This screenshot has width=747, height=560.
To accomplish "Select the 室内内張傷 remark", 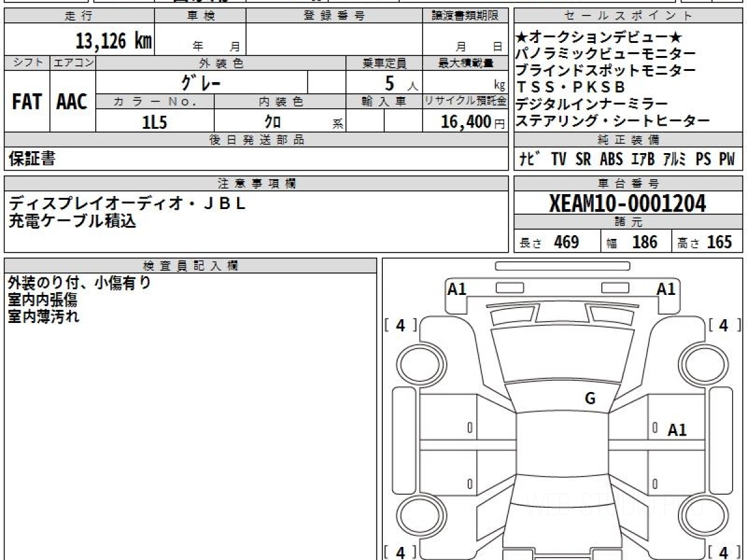I will point(43,300).
